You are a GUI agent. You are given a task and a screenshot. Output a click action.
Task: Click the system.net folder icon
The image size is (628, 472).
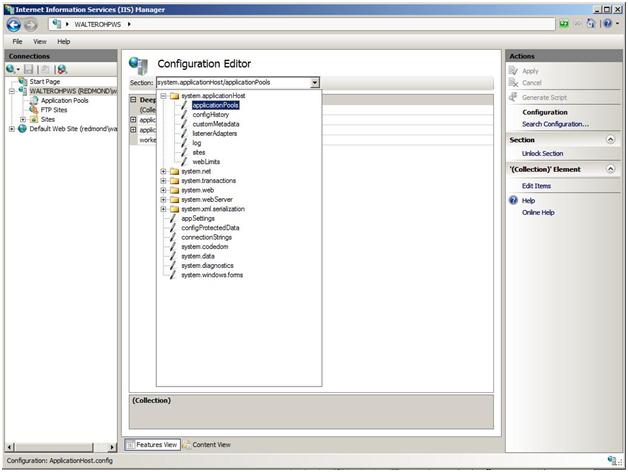174,171
